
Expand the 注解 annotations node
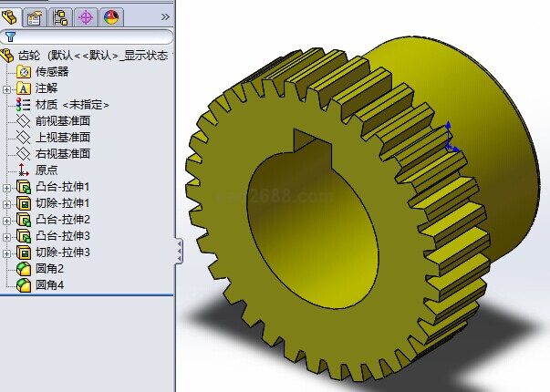pyautogui.click(x=7, y=88)
